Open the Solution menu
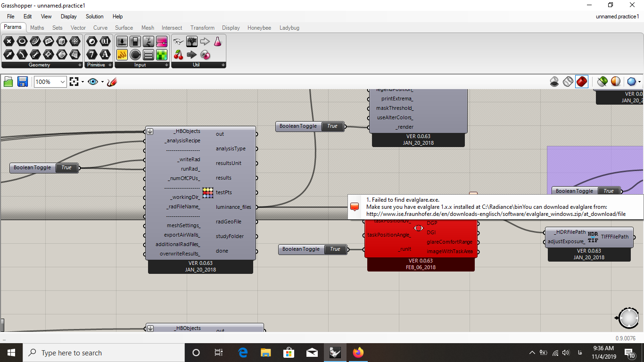 click(94, 16)
